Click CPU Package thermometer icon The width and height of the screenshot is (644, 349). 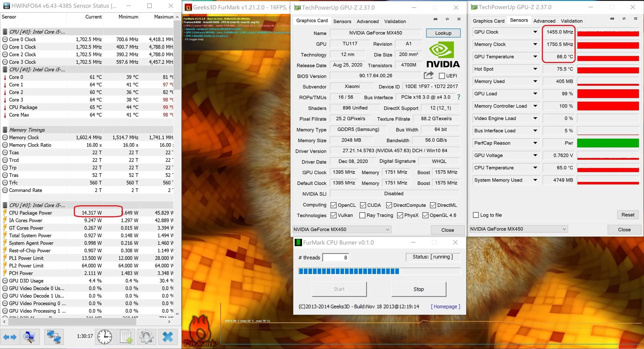[x=5, y=107]
